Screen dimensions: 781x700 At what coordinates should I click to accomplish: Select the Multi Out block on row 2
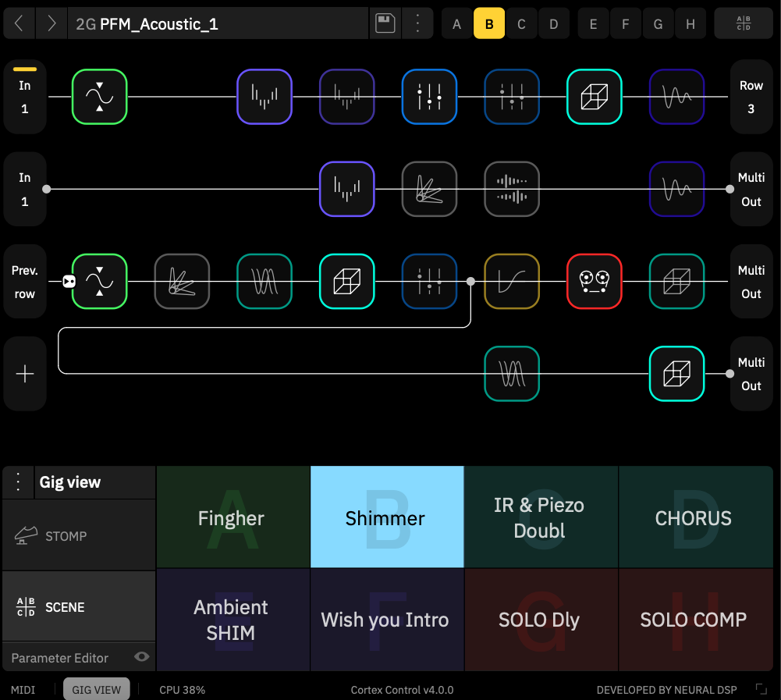coord(751,189)
